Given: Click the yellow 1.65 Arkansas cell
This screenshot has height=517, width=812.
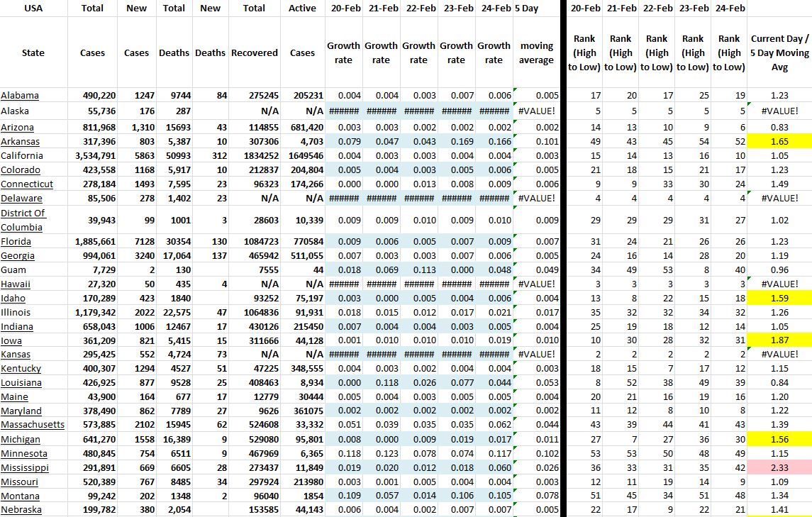Looking at the screenshot, I should [x=779, y=142].
